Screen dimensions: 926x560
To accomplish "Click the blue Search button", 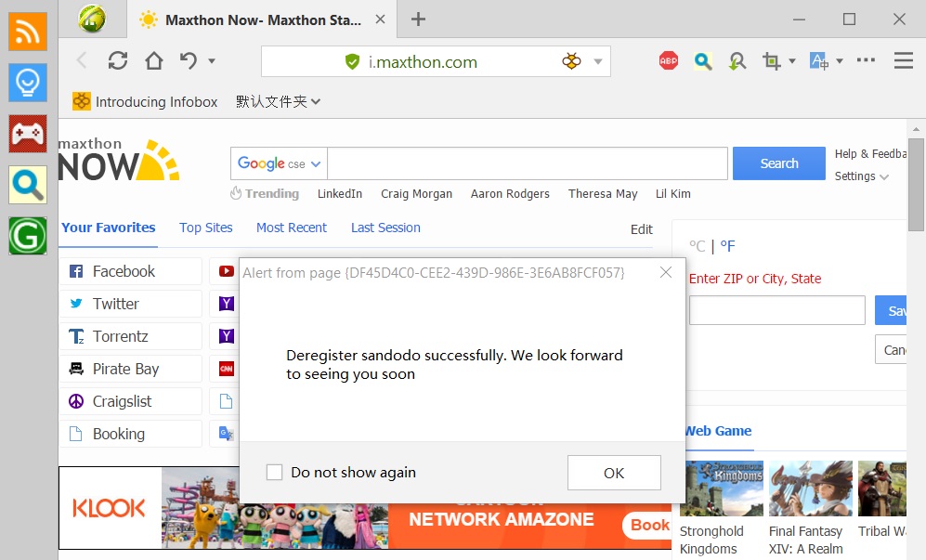I will (x=779, y=163).
